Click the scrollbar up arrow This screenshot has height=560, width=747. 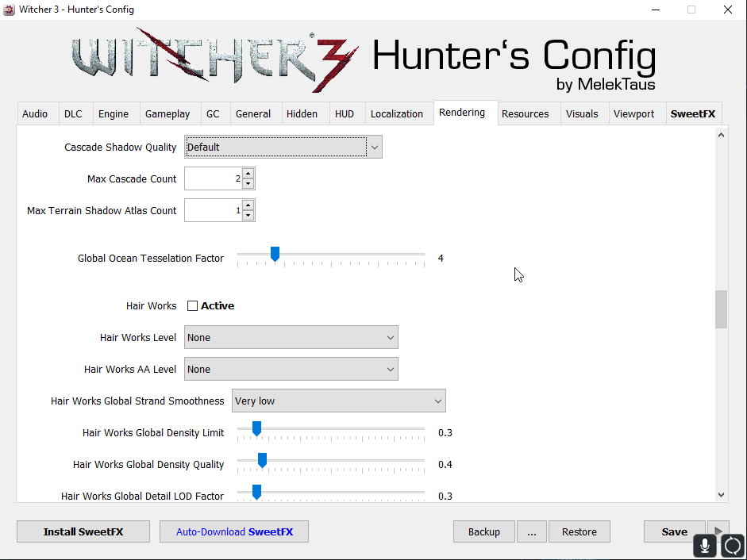(x=721, y=135)
